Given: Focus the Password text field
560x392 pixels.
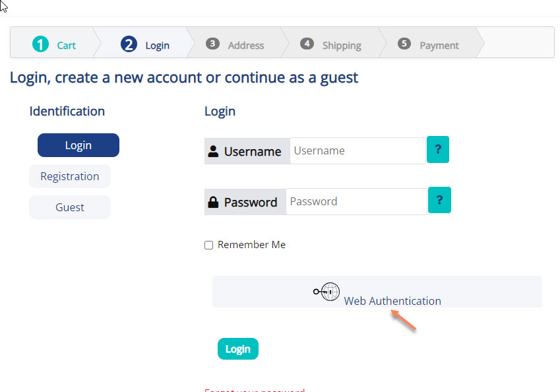Looking at the screenshot, I should click(356, 201).
